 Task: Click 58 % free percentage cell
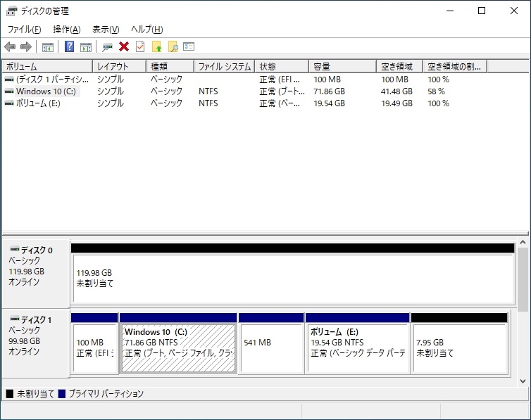pyautogui.click(x=436, y=91)
